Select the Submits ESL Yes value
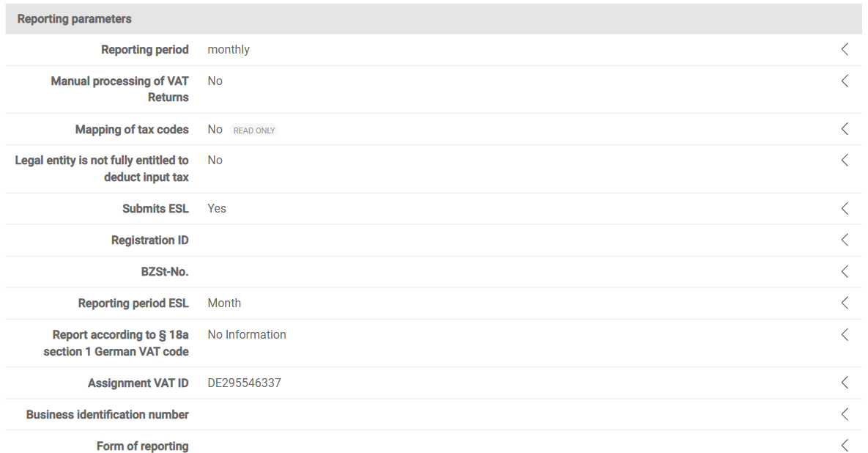This screenshot has width=868, height=453. pos(216,208)
